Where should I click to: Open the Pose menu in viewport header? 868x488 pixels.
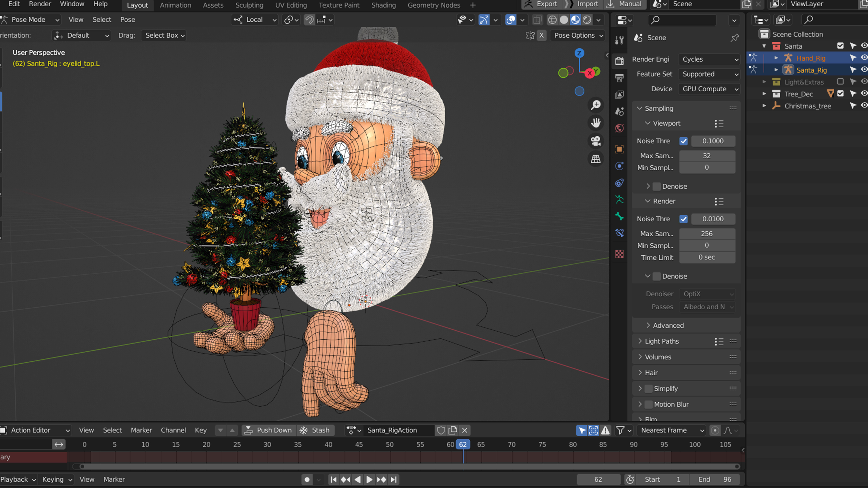(x=128, y=20)
